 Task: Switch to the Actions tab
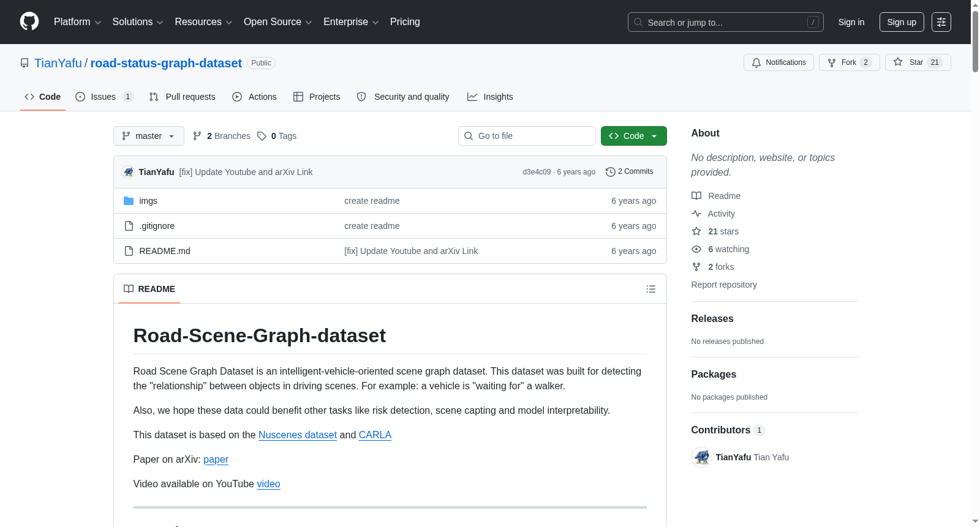pos(255,97)
